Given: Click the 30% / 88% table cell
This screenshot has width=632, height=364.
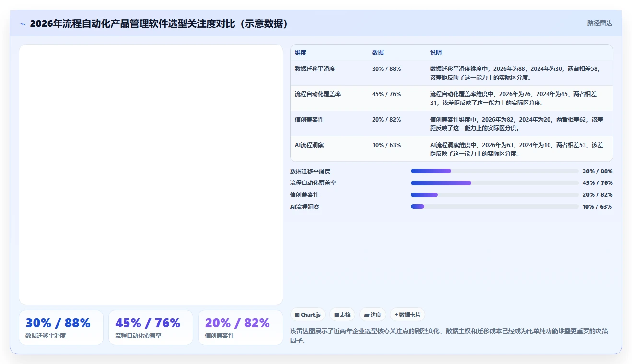Looking at the screenshot, I should pyautogui.click(x=386, y=69).
